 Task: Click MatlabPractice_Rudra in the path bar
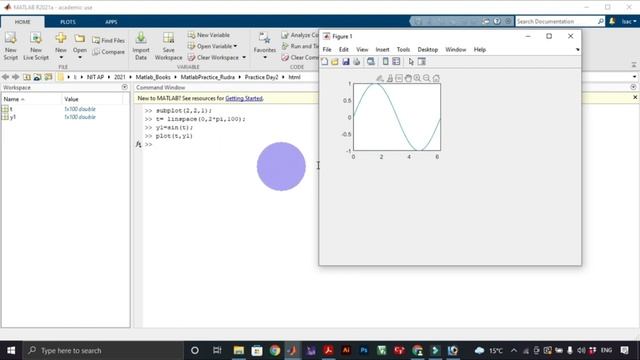click(207, 77)
